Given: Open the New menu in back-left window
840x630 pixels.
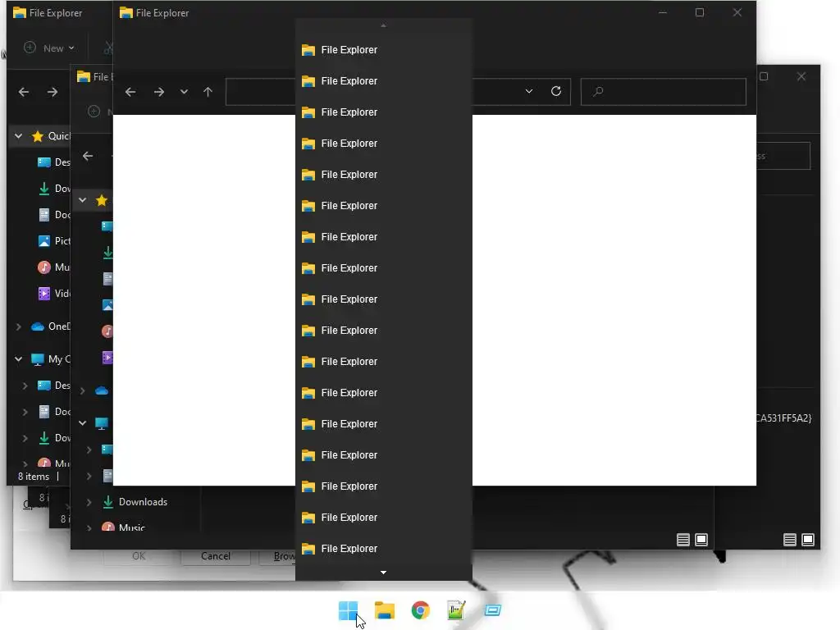Looking at the screenshot, I should [49, 48].
